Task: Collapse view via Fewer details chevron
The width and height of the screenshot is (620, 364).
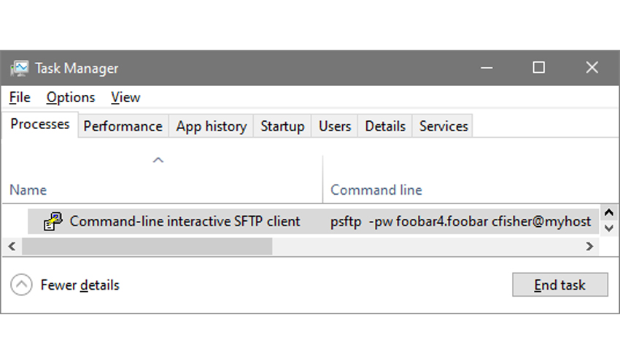Action: tap(21, 284)
